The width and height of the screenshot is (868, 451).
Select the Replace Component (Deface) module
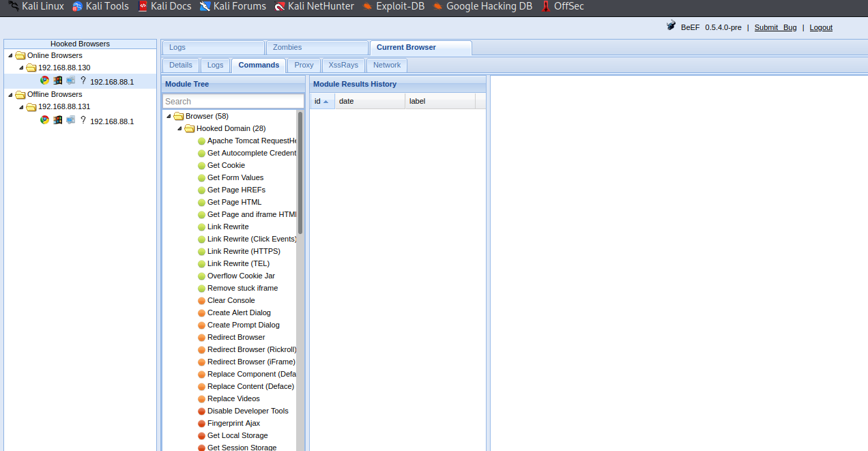[x=252, y=374]
